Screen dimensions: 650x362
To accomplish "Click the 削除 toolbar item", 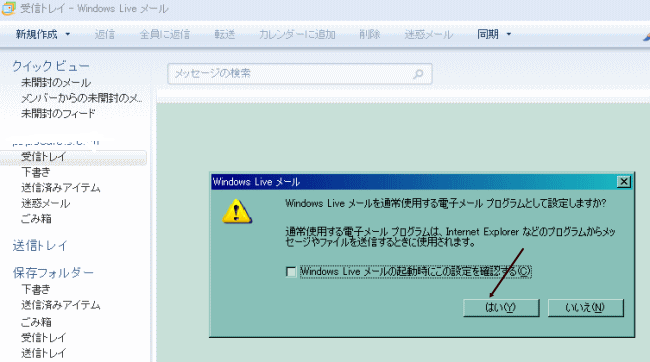I will pyautogui.click(x=370, y=34).
